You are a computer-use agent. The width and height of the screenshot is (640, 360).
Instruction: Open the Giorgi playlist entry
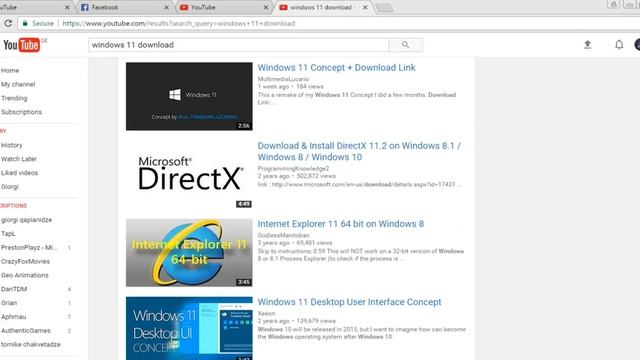pos(10,187)
